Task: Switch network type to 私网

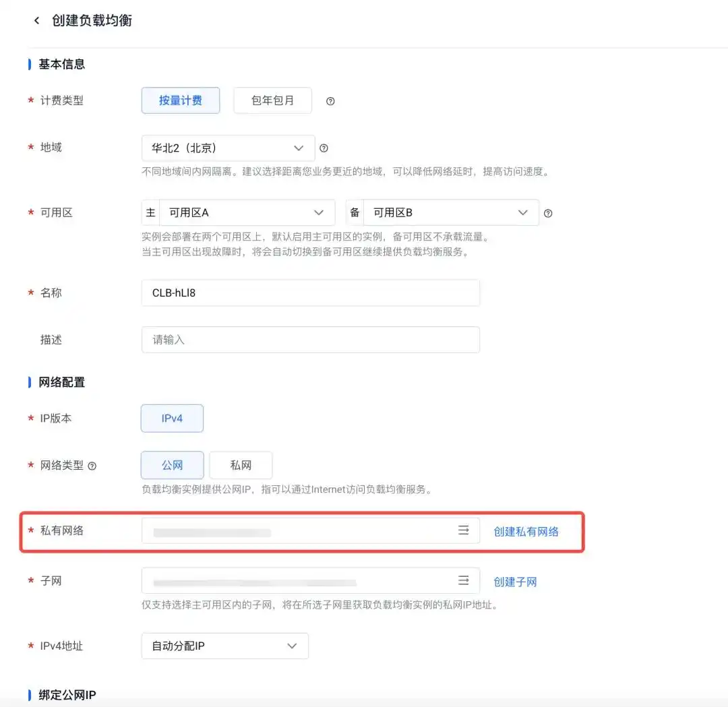Action: point(241,465)
